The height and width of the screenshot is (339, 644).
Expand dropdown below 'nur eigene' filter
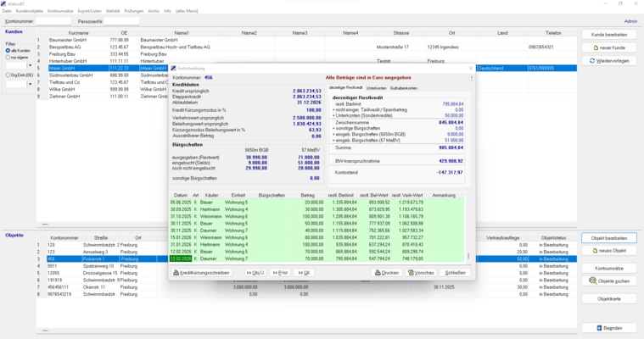(x=31, y=65)
